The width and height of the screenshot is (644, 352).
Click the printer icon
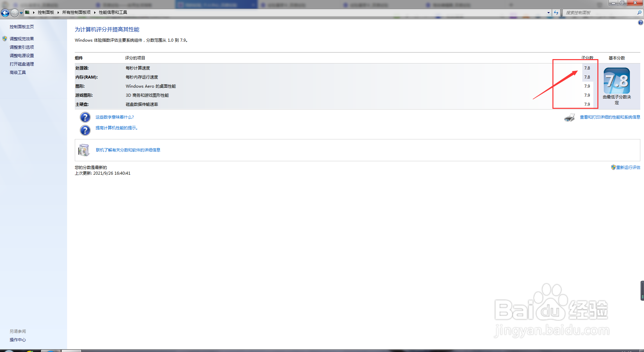570,118
